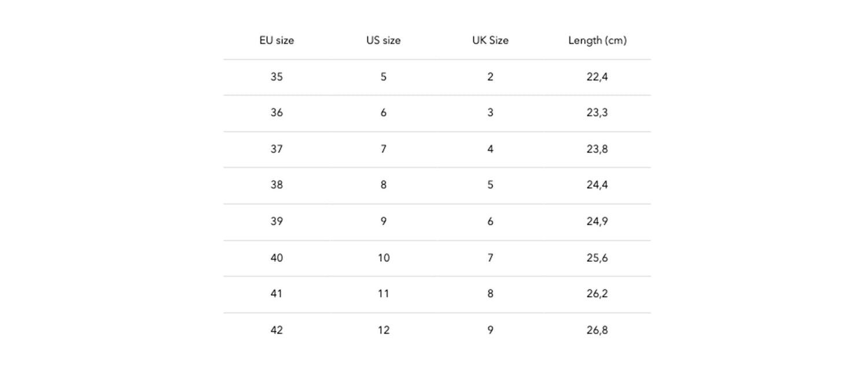Select EU size 42 cell
The height and width of the screenshot is (377, 868).
click(x=277, y=330)
